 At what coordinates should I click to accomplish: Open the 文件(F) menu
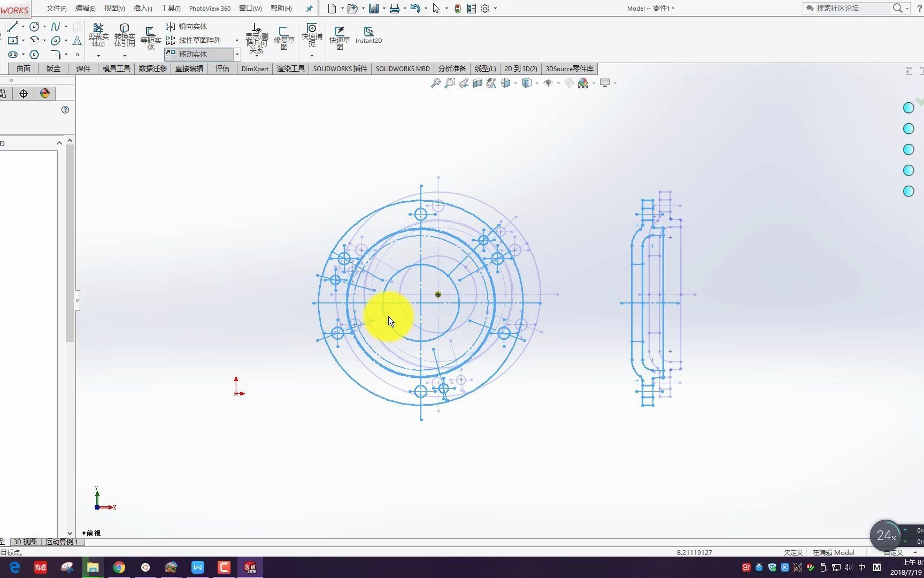point(56,9)
